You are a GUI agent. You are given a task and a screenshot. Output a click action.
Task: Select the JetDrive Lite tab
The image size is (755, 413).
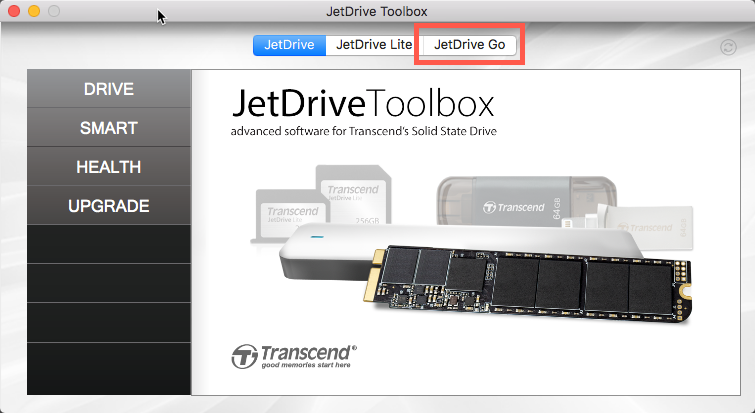click(374, 45)
